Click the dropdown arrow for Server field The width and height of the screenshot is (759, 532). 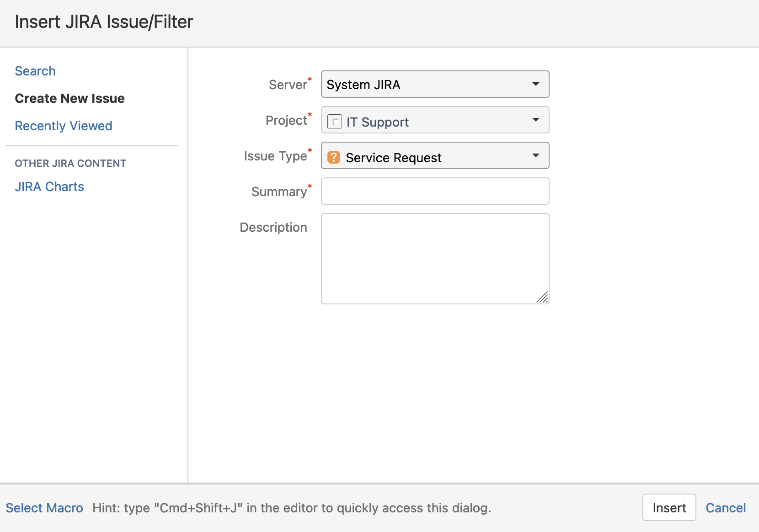click(x=536, y=84)
